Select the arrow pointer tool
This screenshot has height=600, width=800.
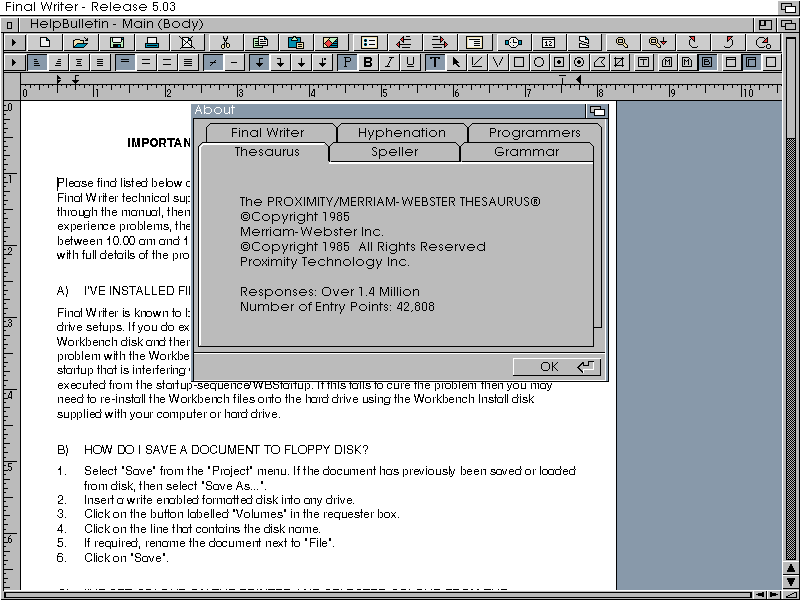click(456, 62)
